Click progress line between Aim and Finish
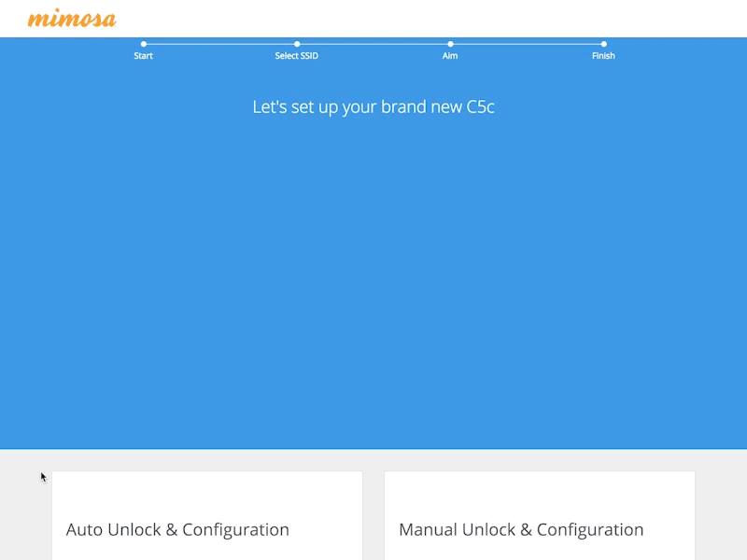The width and height of the screenshot is (747, 560). (x=528, y=44)
